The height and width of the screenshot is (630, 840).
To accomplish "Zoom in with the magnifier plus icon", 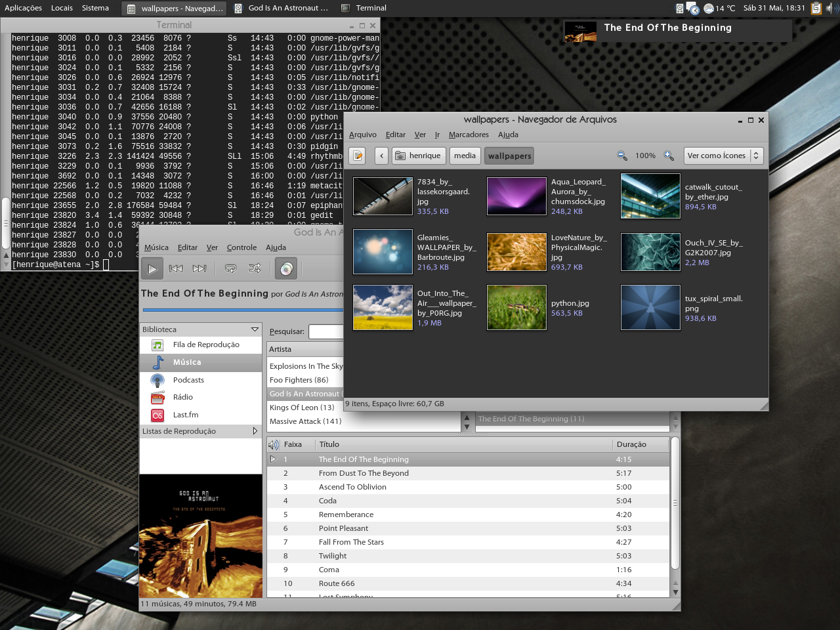I will click(669, 156).
